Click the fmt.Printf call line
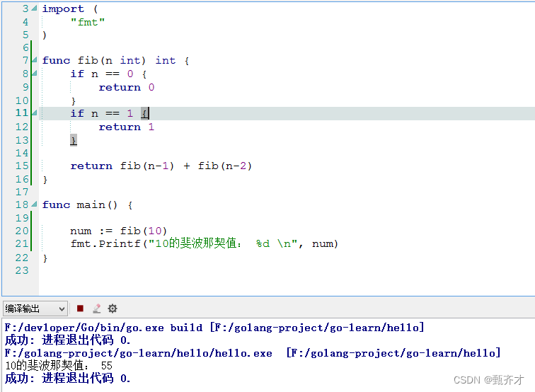The width and height of the screenshot is (535, 392). click(x=204, y=243)
